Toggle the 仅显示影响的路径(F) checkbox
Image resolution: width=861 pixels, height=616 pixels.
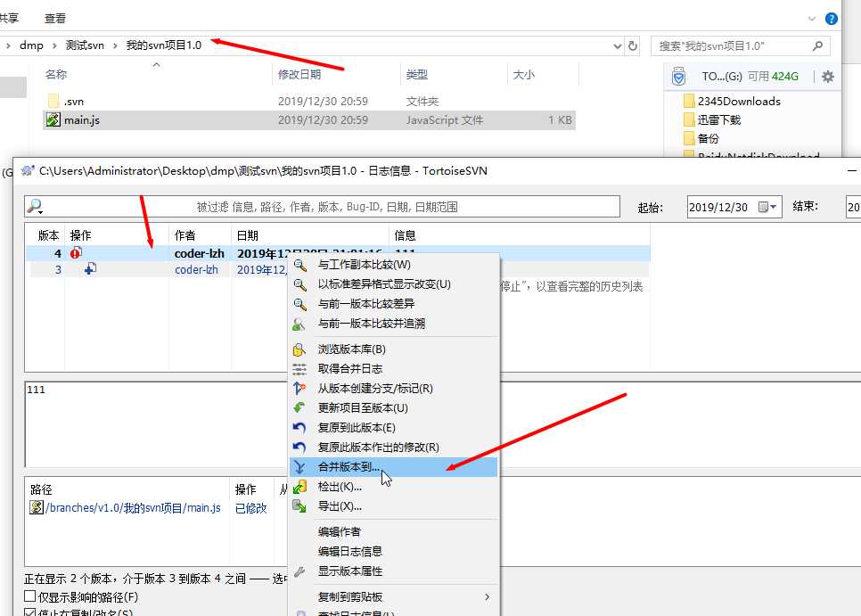coord(30,596)
